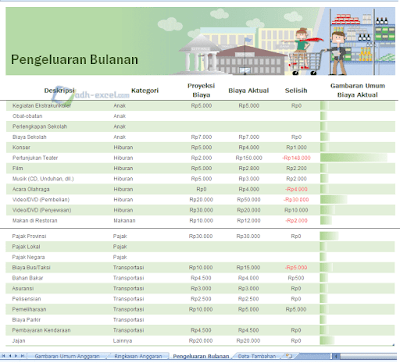Select the Pajak Provinsi cell
Screen dimensions: 400x363
tap(29, 236)
